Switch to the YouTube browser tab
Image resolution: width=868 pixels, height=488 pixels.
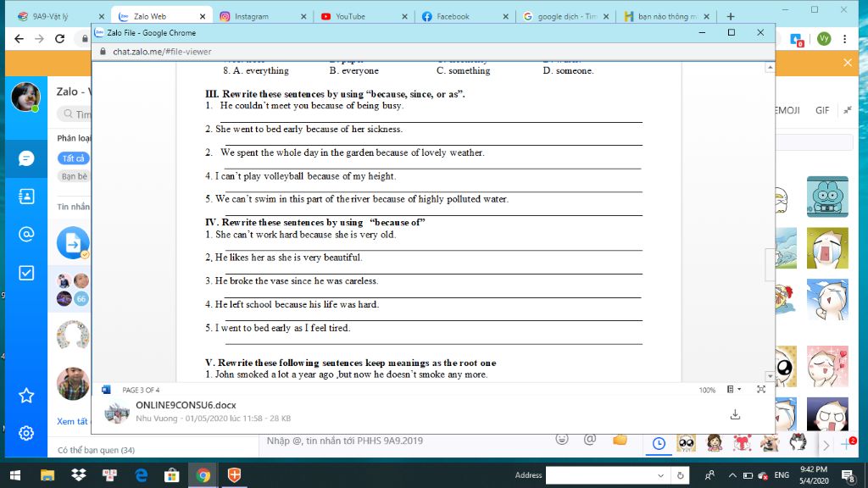pos(364,17)
